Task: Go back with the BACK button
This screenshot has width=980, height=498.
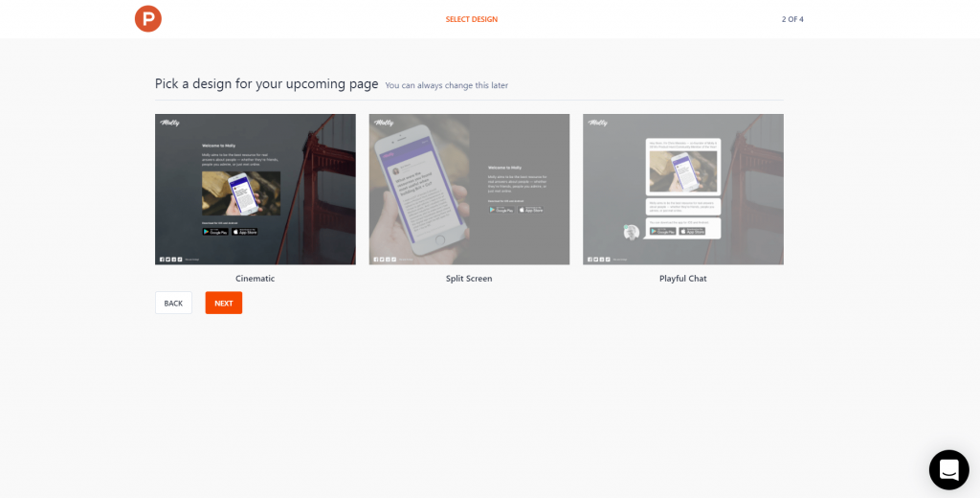Action: 173,303
